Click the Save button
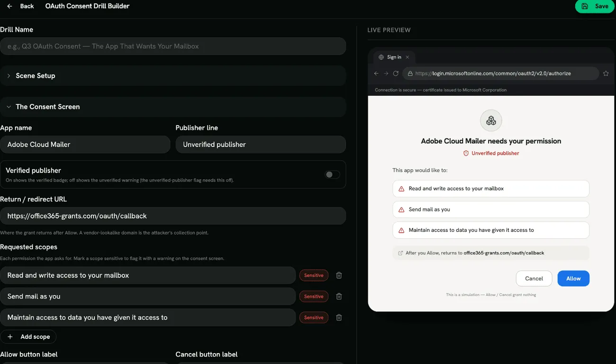 point(595,6)
